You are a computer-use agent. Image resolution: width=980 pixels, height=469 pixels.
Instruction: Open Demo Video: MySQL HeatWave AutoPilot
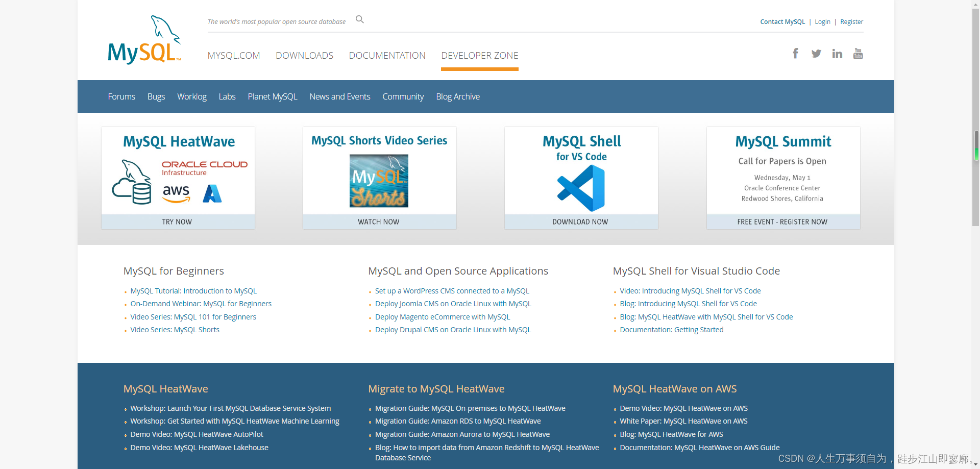pos(197,434)
